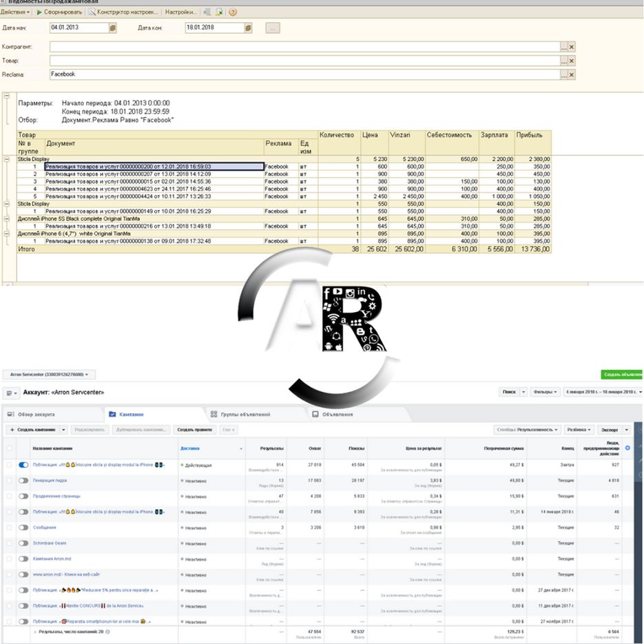Open Arron Servcenter account dropdown
This screenshot has height=644, width=644.
[x=50, y=375]
